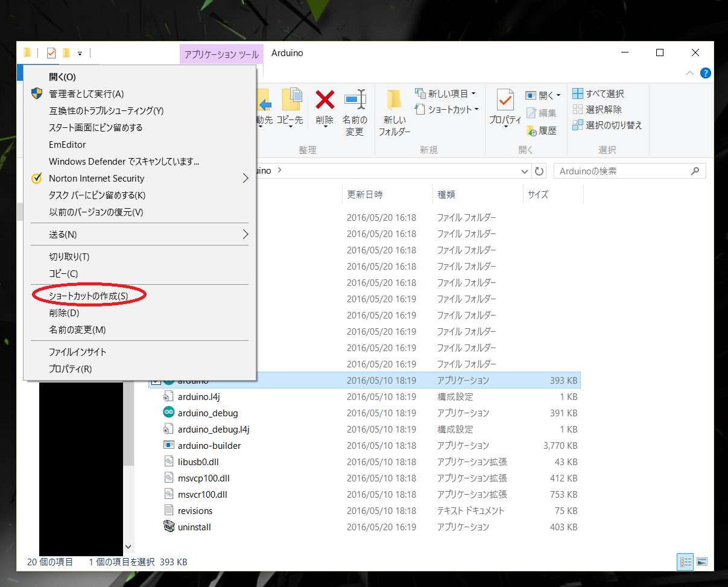
Task: Click the 名前の変更 rename icon in the ribbon
Action: tap(355, 100)
